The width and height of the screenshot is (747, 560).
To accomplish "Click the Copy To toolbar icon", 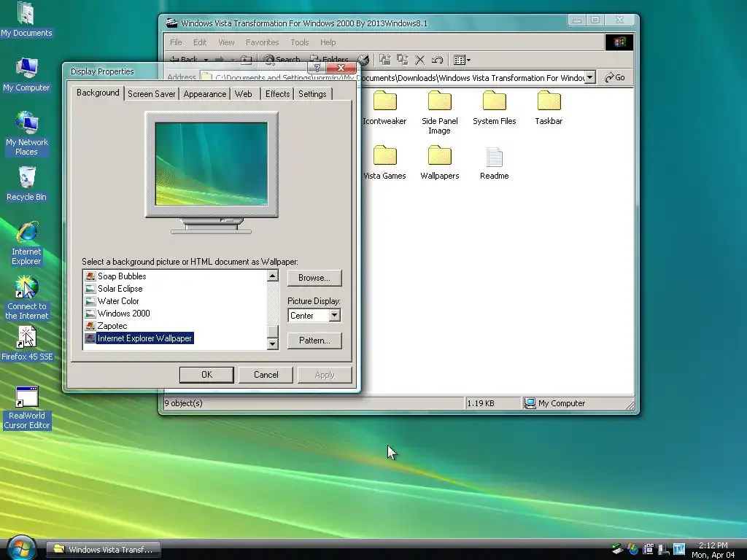I will pyautogui.click(x=403, y=60).
